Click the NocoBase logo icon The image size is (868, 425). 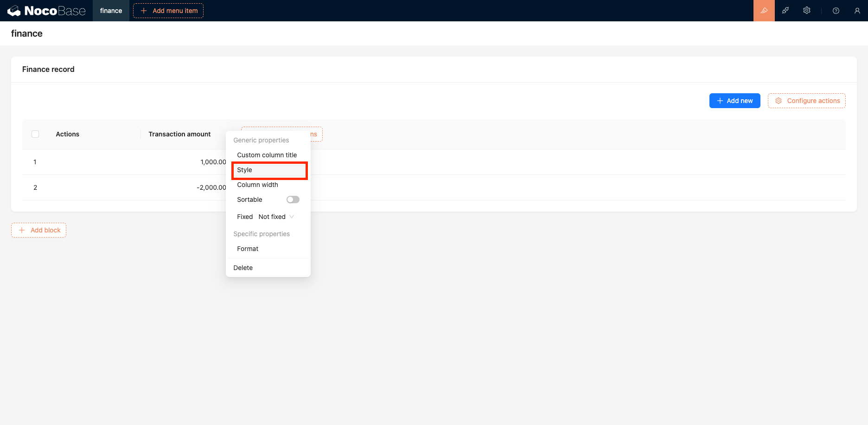(x=14, y=11)
